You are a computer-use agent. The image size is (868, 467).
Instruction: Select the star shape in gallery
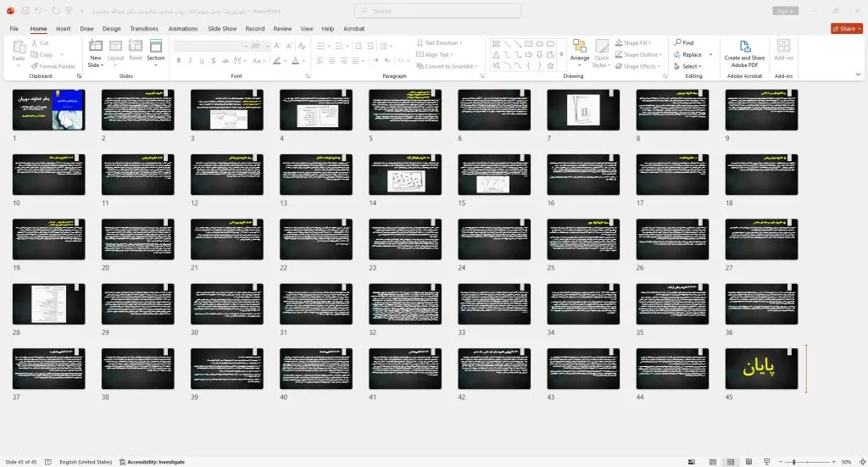pos(550,66)
